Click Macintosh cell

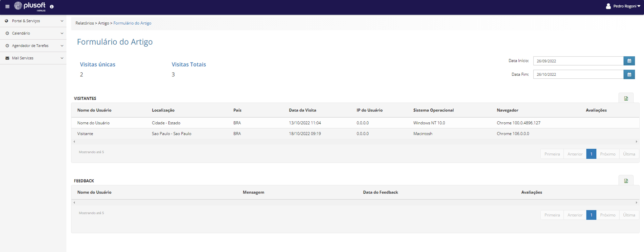click(x=423, y=134)
